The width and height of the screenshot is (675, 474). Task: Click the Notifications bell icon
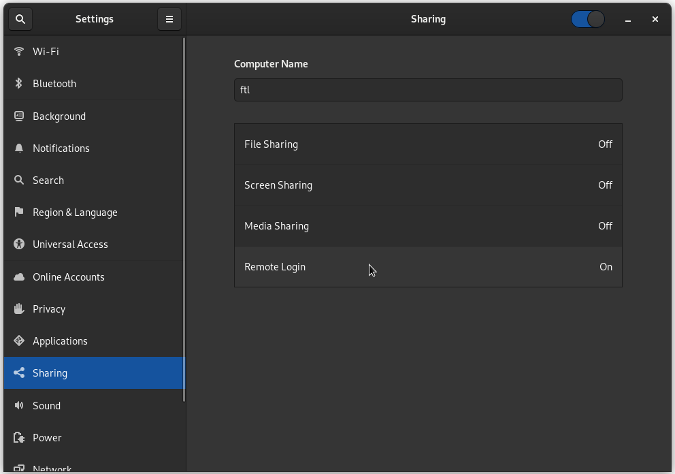click(19, 148)
